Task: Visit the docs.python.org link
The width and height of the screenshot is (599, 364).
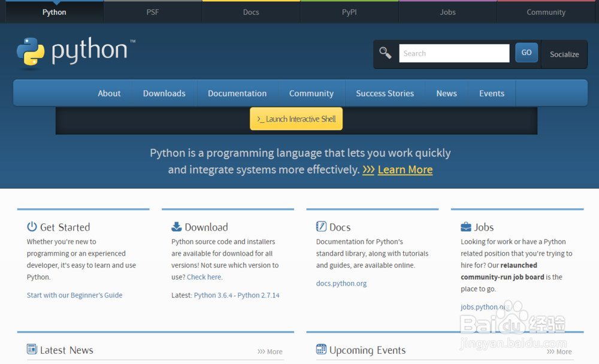Action: [341, 283]
